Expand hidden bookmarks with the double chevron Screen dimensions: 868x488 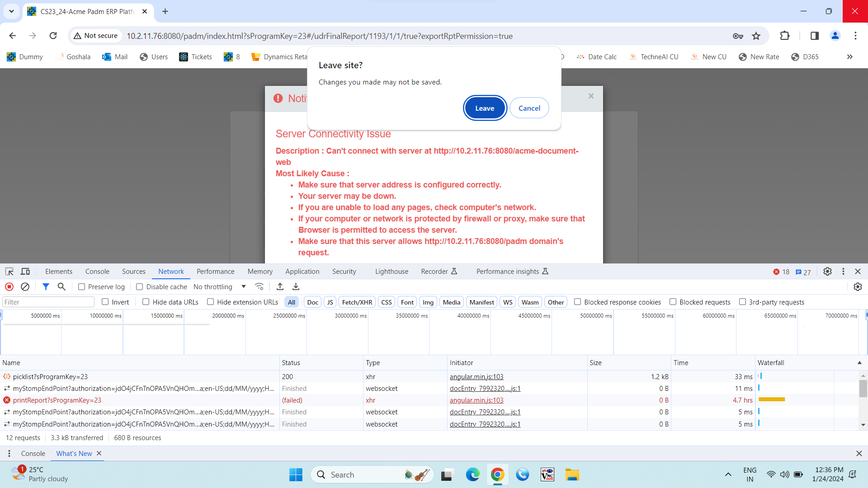tap(850, 56)
